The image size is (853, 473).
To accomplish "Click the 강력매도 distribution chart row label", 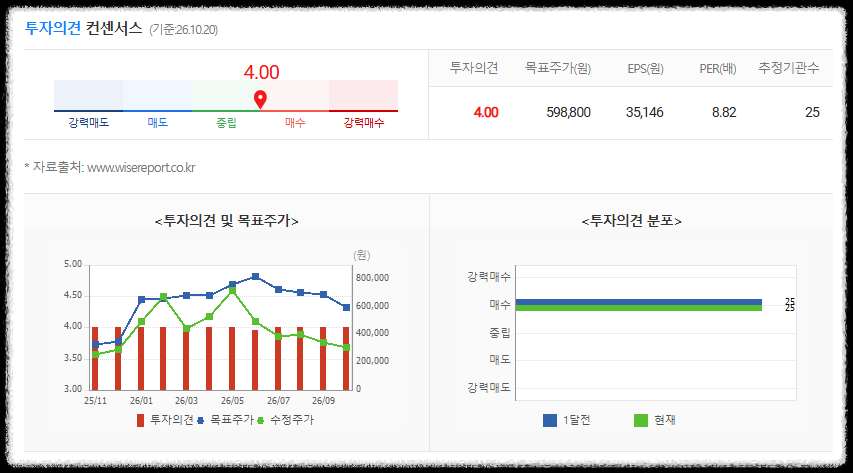I will click(x=489, y=388).
